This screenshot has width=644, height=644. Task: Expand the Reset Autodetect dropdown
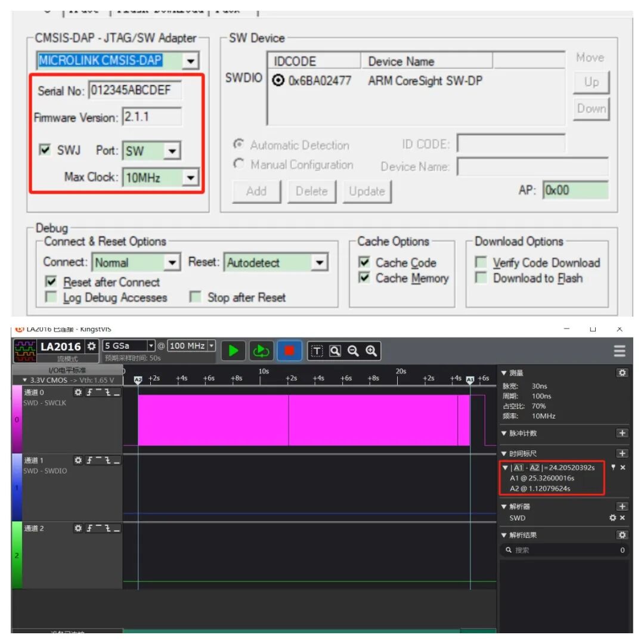pos(319,262)
